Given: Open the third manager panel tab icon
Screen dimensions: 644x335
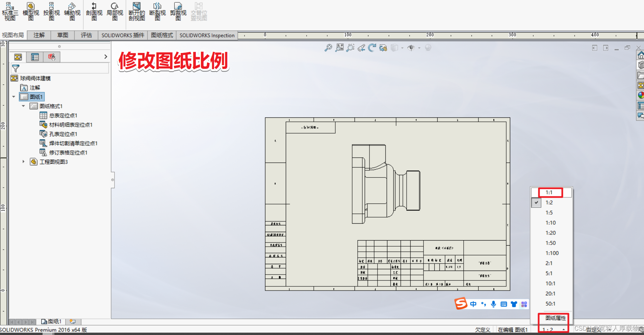Looking at the screenshot, I should [x=52, y=57].
